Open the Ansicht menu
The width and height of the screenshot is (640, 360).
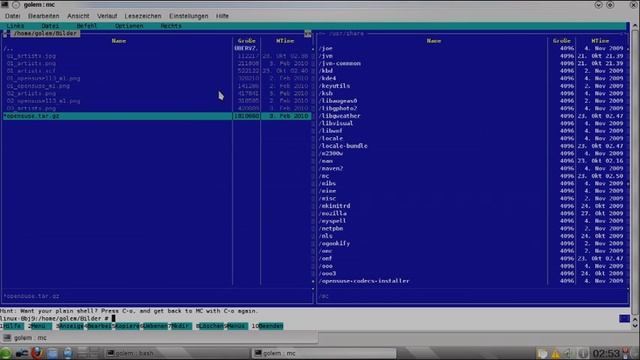tap(78, 16)
